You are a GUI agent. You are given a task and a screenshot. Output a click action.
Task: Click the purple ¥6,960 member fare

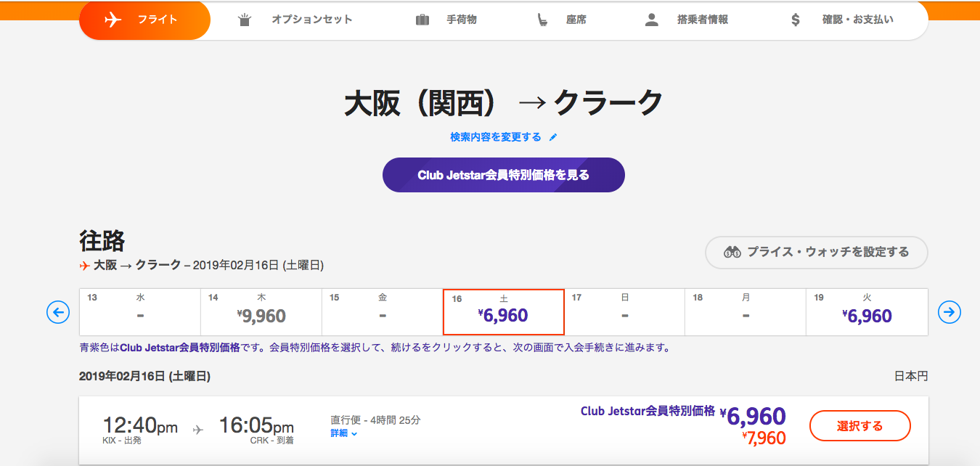point(753,416)
